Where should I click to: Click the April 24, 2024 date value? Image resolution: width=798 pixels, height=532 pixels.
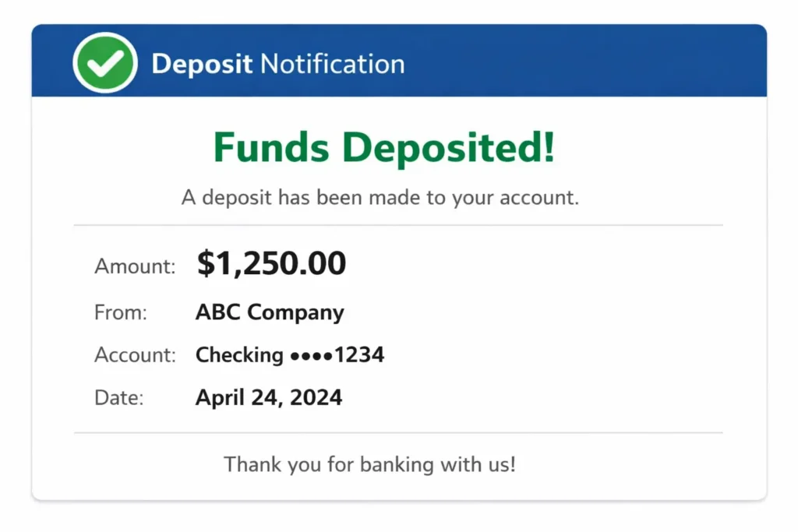[x=269, y=397]
